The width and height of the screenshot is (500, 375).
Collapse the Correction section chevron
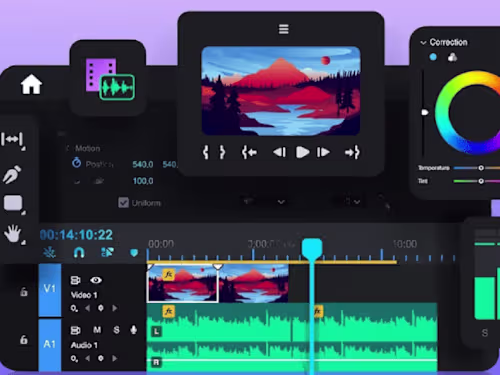tap(423, 43)
